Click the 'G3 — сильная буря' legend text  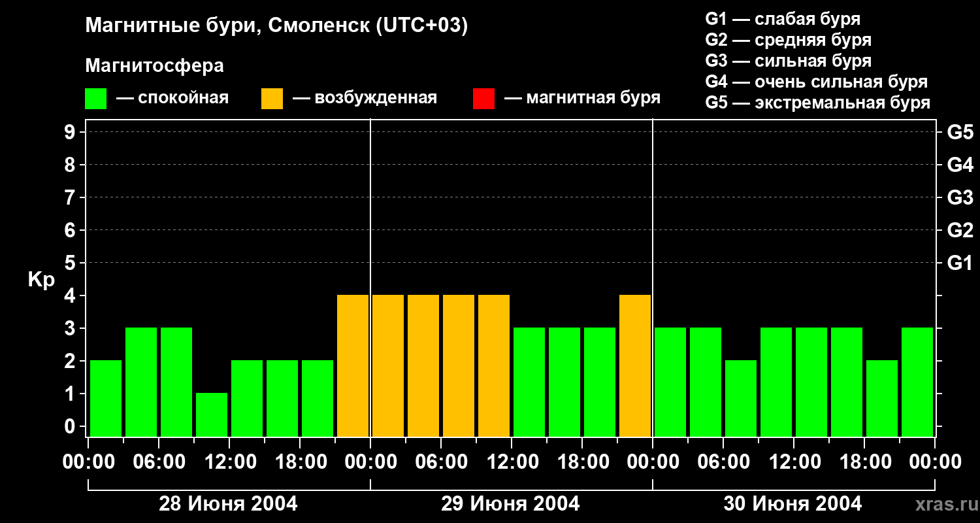(x=789, y=61)
